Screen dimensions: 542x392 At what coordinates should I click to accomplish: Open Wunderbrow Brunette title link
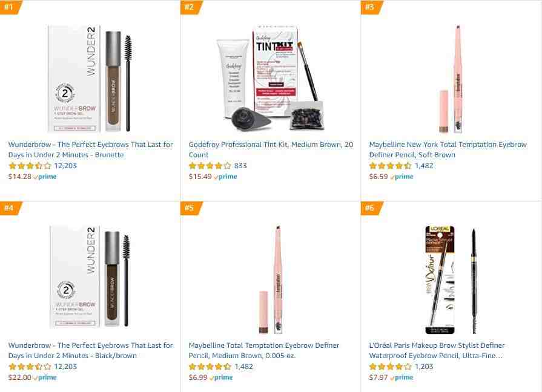(91, 149)
